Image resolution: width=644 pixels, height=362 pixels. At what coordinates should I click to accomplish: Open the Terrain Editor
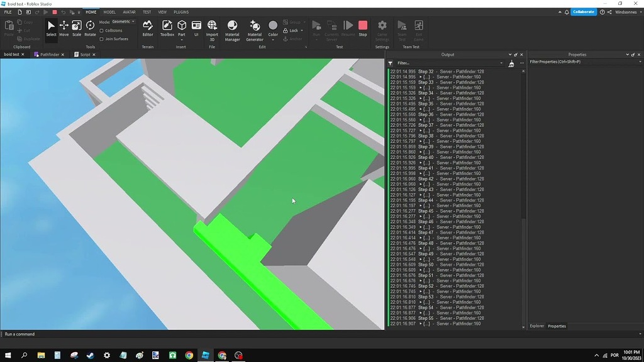click(147, 28)
